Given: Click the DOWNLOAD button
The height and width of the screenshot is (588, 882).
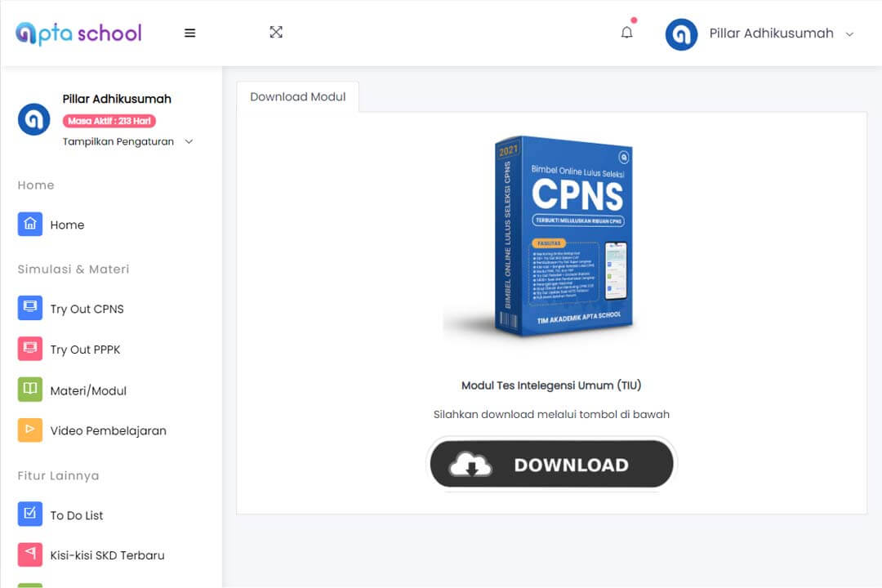Looking at the screenshot, I should click(x=551, y=464).
